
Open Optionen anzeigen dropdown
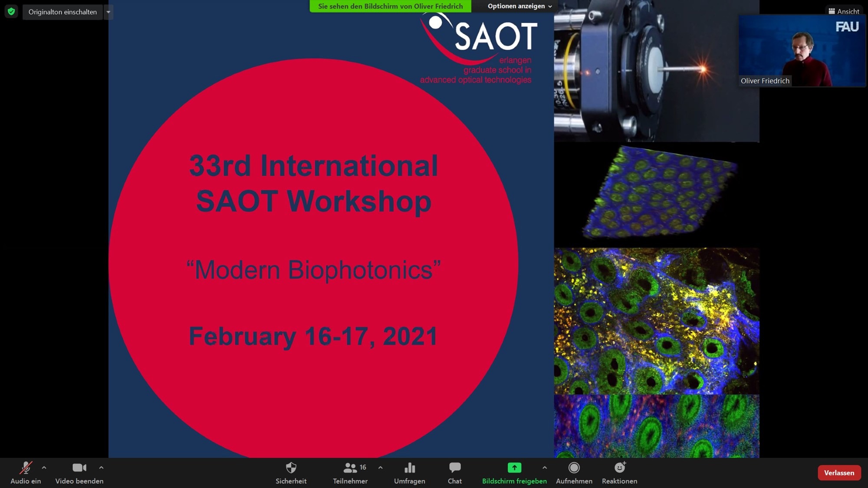[519, 6]
